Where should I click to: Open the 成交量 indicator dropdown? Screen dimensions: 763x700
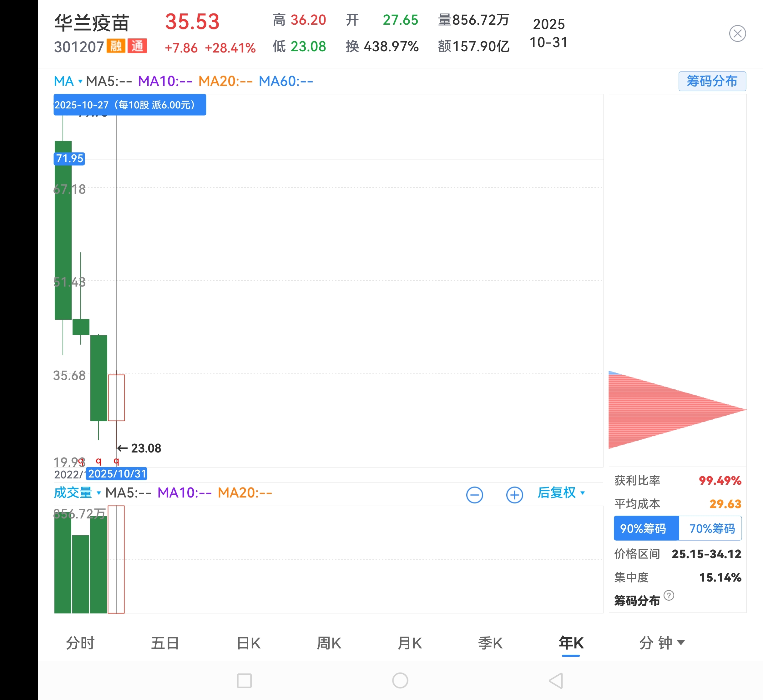click(x=77, y=493)
